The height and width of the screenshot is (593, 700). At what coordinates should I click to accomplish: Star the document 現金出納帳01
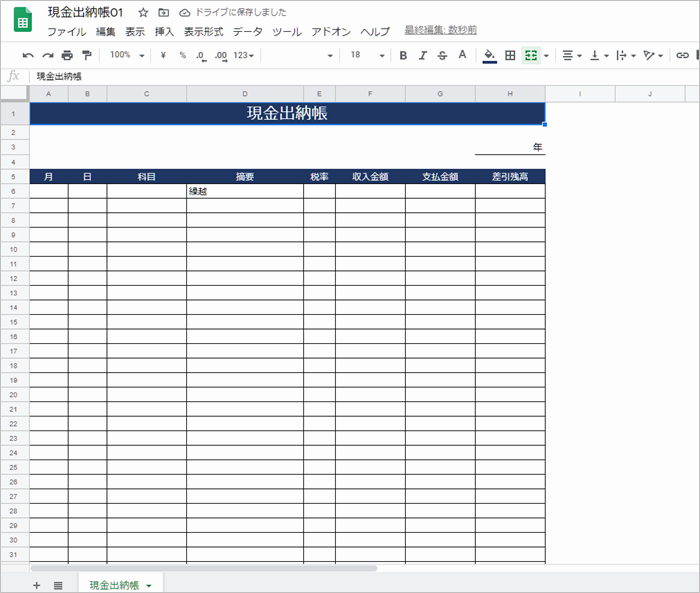[x=143, y=13]
